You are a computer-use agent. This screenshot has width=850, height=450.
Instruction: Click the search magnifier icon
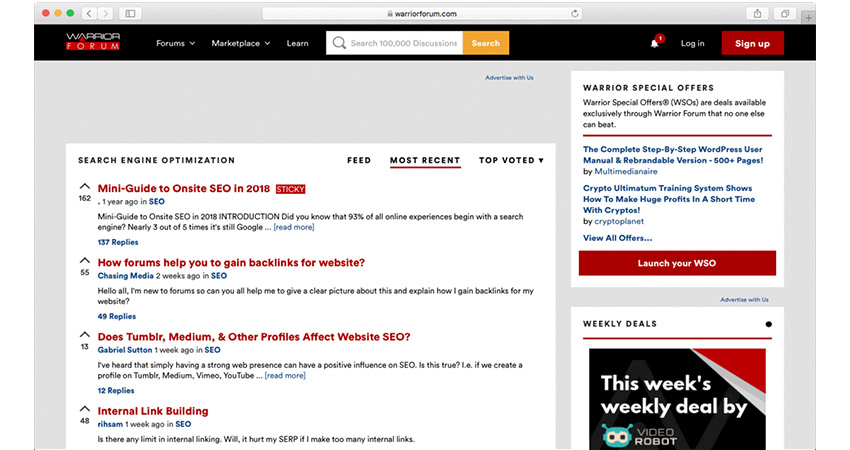[339, 43]
